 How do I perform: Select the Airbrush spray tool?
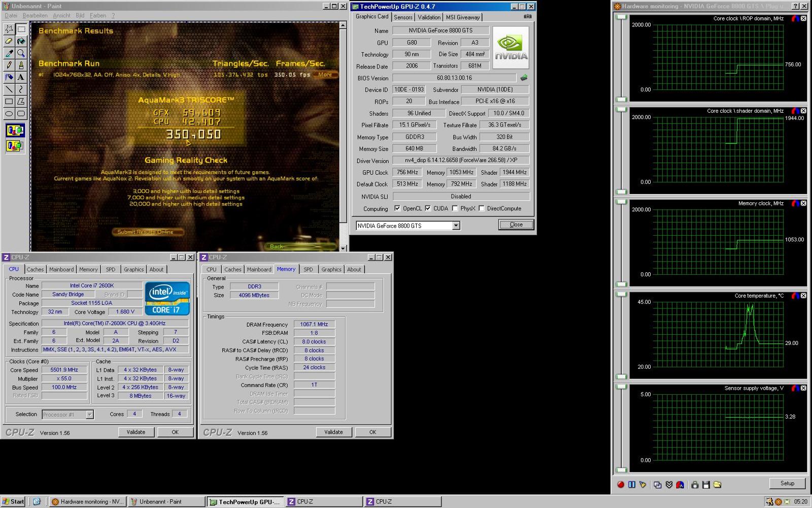click(9, 77)
